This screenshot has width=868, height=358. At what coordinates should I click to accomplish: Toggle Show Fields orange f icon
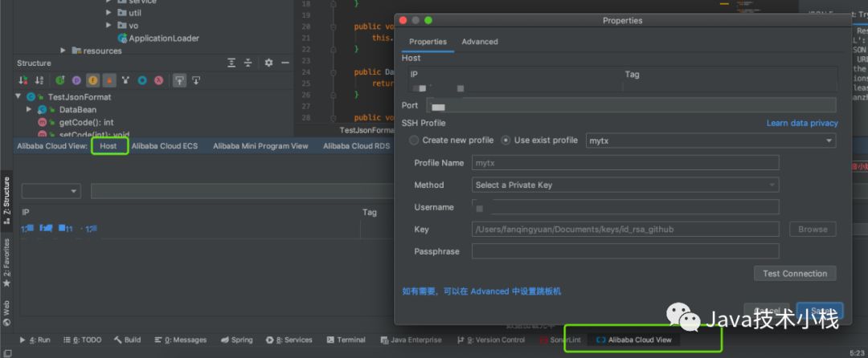(x=92, y=80)
